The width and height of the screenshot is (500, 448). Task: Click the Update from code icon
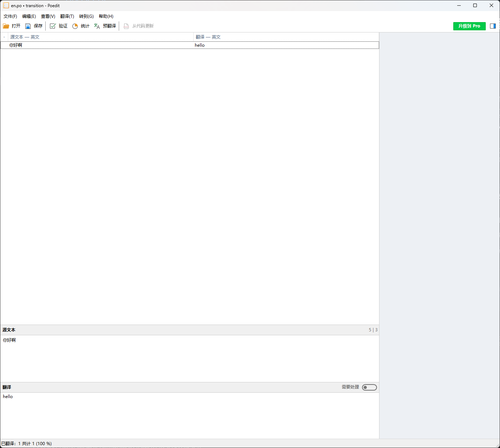click(126, 26)
